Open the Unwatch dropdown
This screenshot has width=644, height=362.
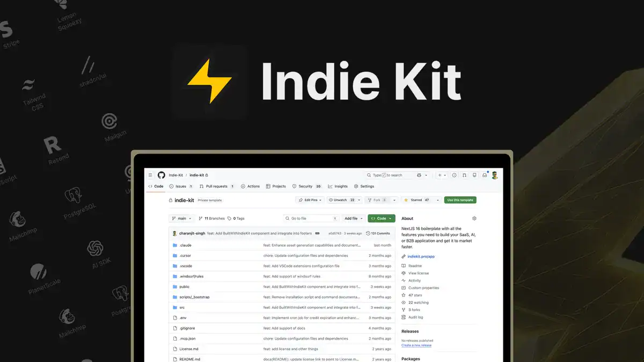[345, 200]
